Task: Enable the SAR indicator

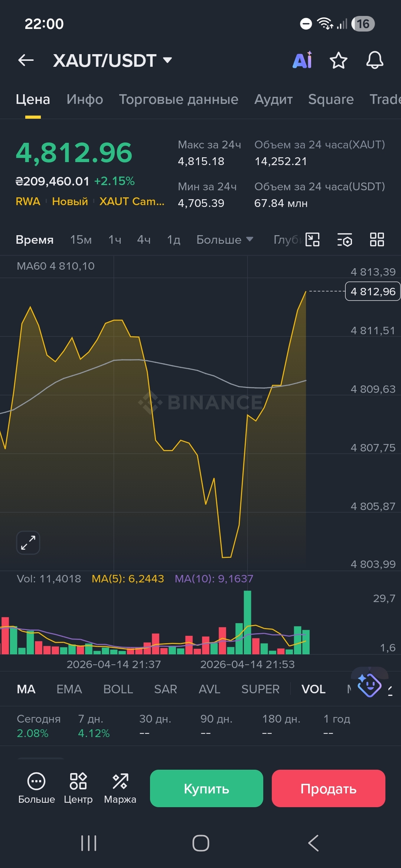Action: [x=166, y=689]
